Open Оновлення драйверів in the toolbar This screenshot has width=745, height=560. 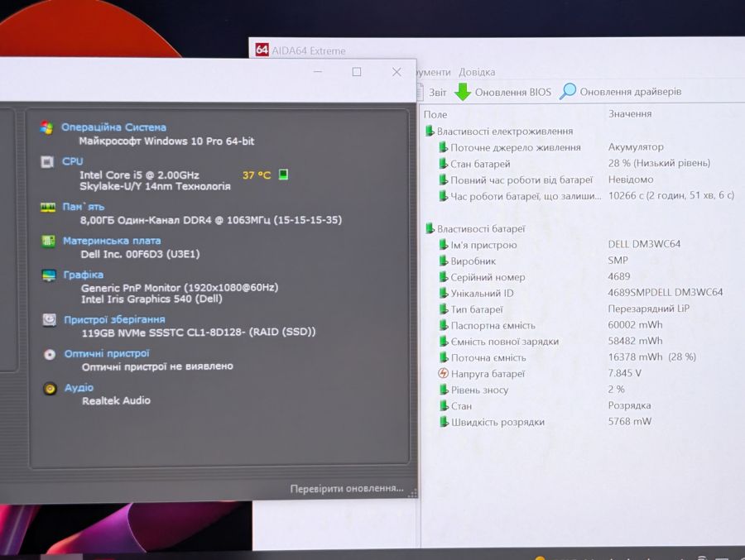pyautogui.click(x=631, y=92)
